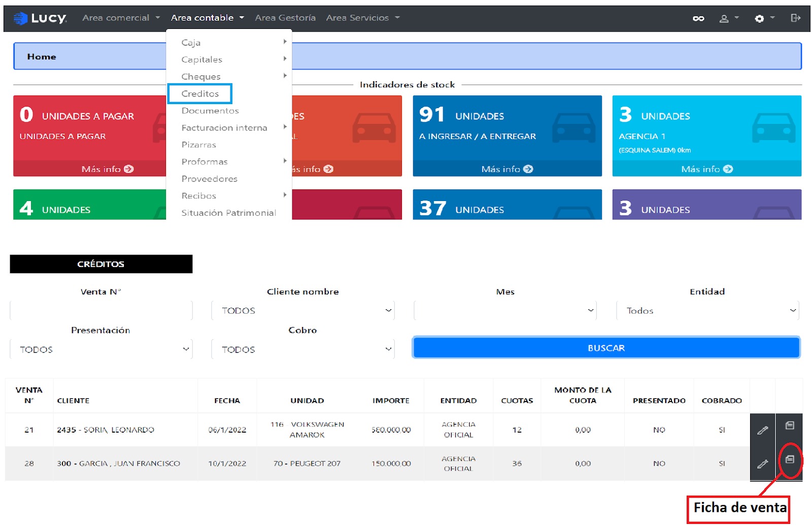Open the blue 37 unidades card
Screen dimensions: 812x525
507,205
